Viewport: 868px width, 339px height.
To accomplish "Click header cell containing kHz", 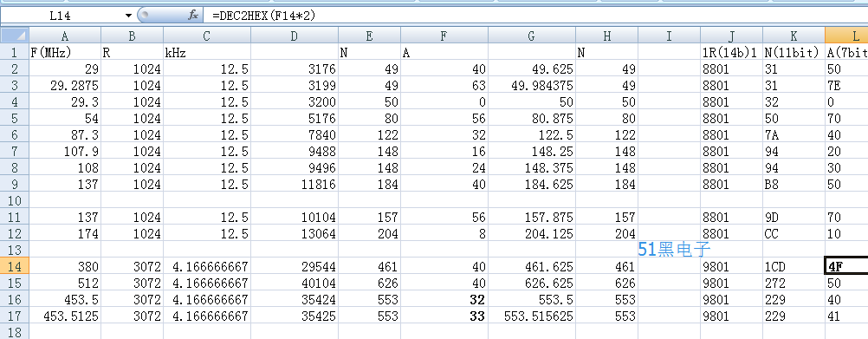I will pyautogui.click(x=206, y=53).
